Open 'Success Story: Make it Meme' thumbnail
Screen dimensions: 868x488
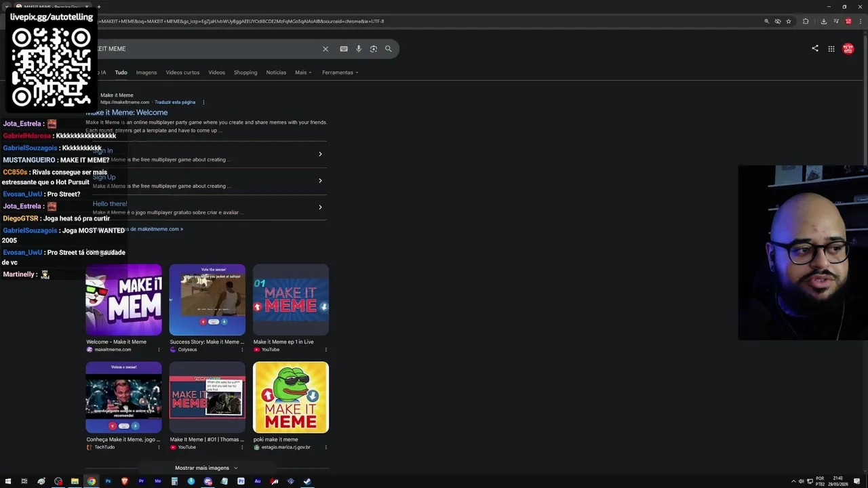pos(208,300)
